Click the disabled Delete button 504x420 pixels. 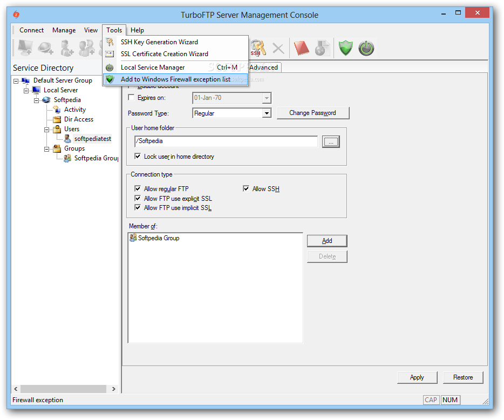(327, 256)
